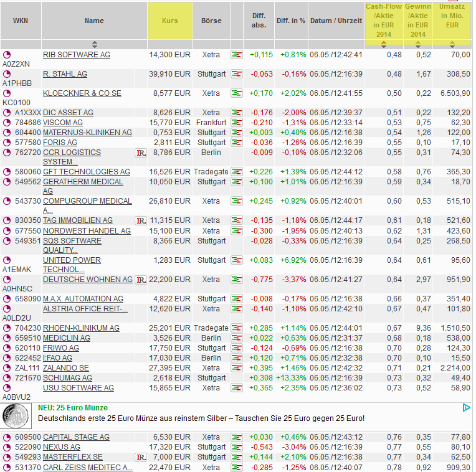Viewport: 476px width, 472px height.
Task: Click the IR badge for CCR LOGISTICS SYSTEM
Action: point(141,153)
